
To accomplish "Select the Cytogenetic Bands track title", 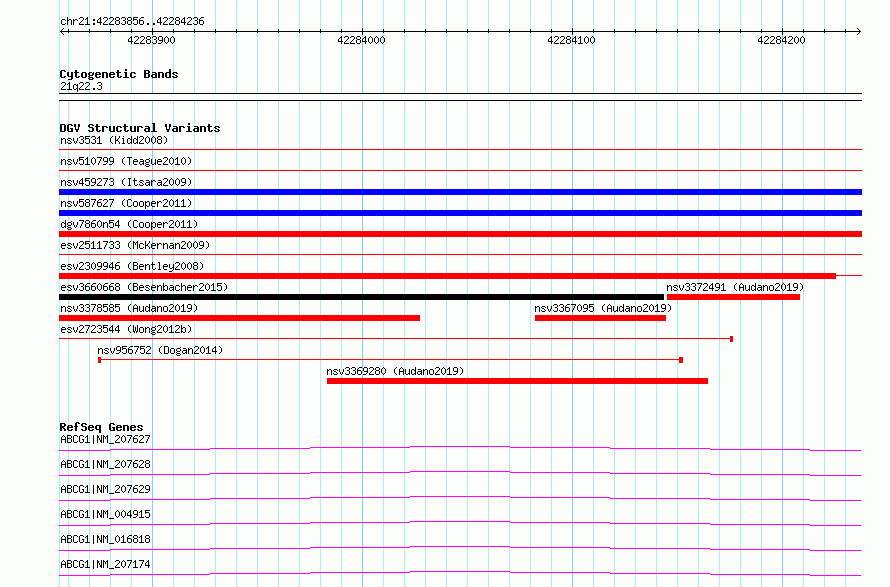I will click(119, 74).
